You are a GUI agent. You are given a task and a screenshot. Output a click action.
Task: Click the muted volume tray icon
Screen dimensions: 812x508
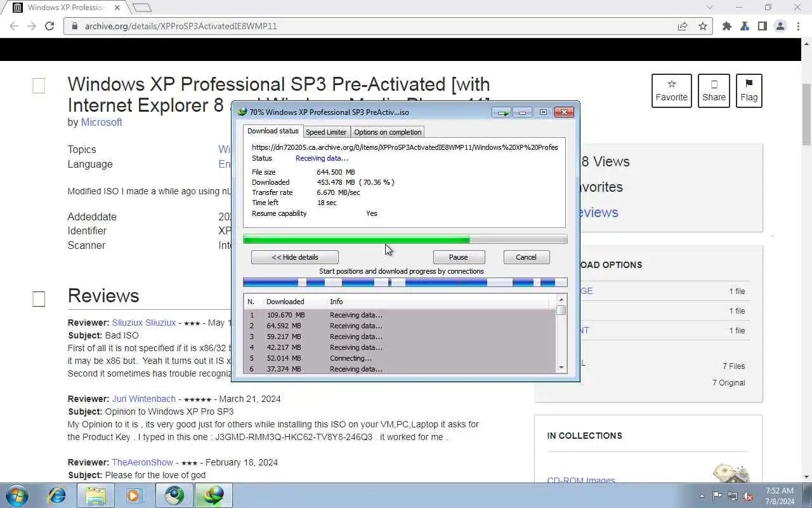[x=749, y=496]
